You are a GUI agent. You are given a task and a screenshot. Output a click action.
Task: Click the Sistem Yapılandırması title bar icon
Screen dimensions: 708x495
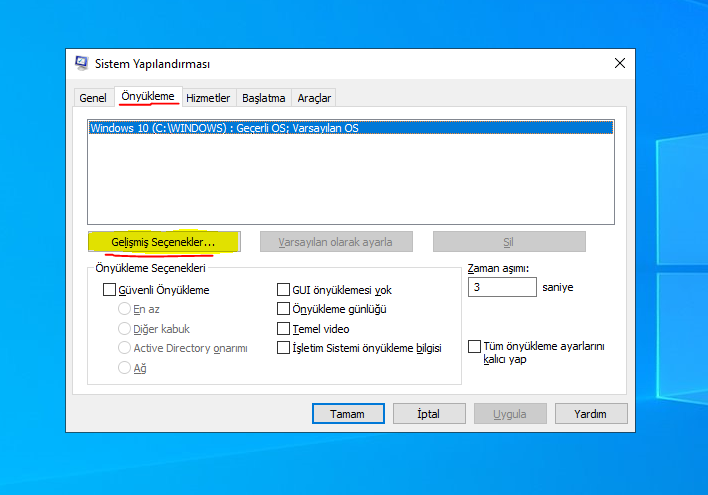click(x=82, y=63)
